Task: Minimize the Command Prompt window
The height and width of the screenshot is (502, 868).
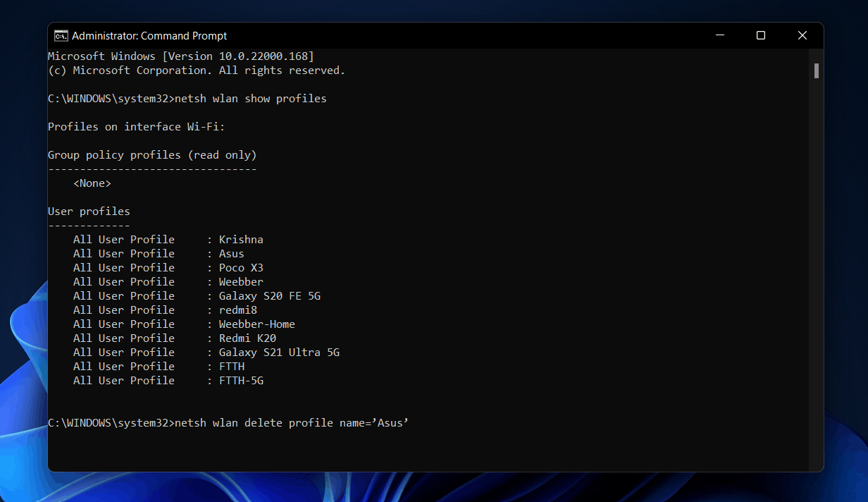Action: (x=719, y=35)
